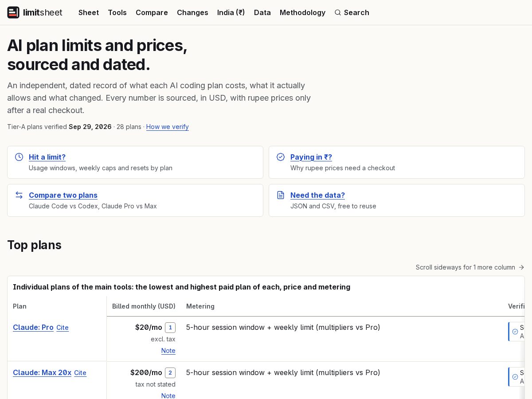532x399 pixels.
Task: Click the arrow icon after Scroll sideways
Action: click(521, 267)
